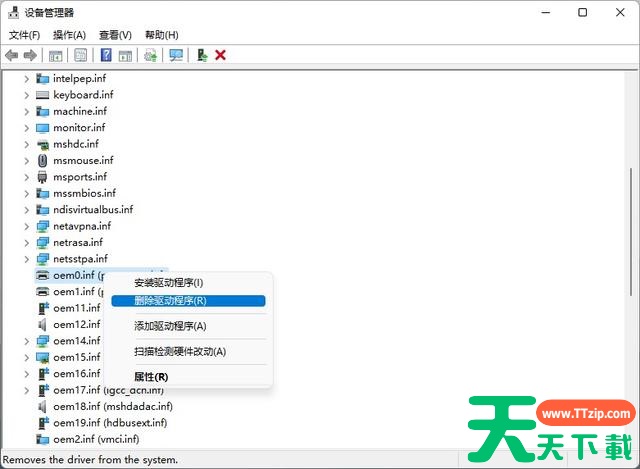Choose 安装驱动程序(I) from context menu
This screenshot has height=469, width=640.
pos(188,282)
